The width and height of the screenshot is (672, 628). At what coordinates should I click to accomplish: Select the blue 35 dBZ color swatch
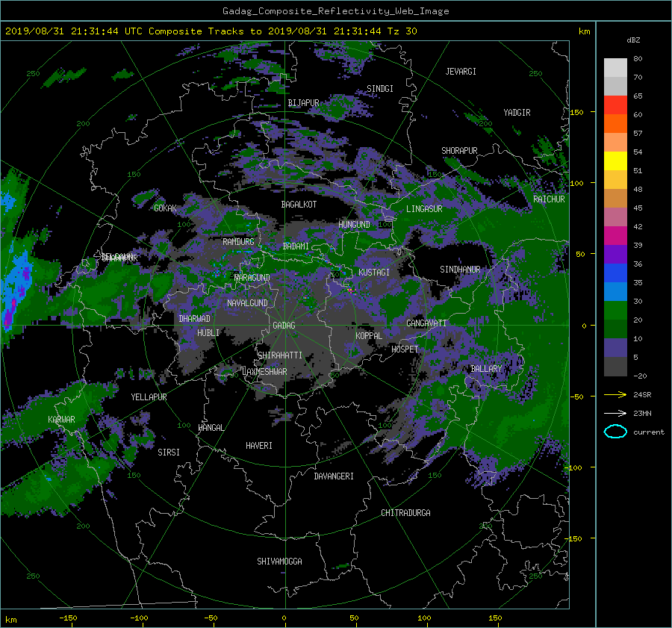coord(615,273)
